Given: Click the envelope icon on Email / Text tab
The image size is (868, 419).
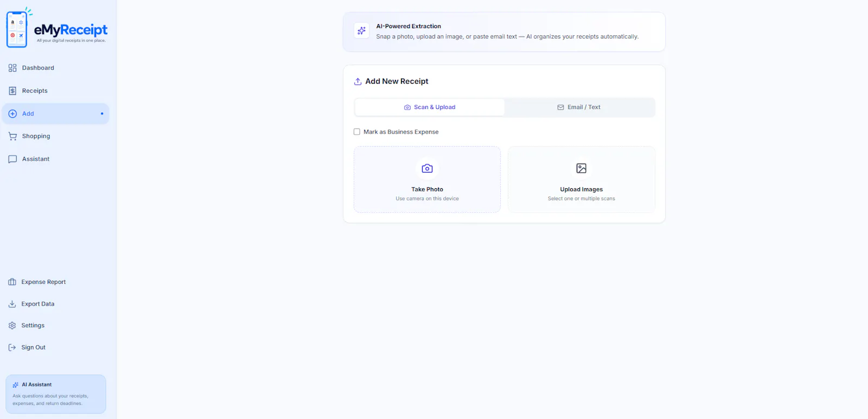Looking at the screenshot, I should coord(560,107).
